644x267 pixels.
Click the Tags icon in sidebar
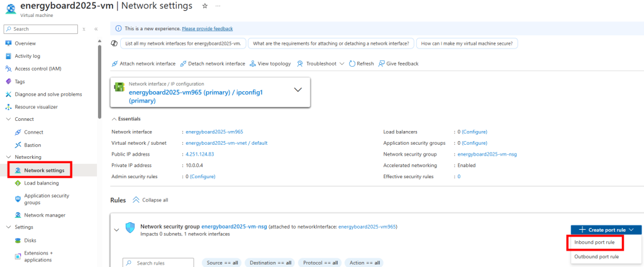[x=8, y=81]
